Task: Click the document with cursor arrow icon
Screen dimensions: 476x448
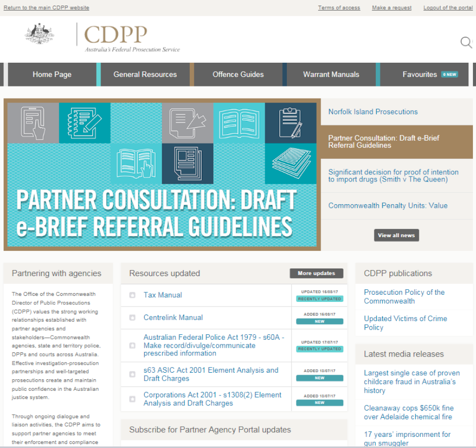Action: pyautogui.click(x=188, y=123)
